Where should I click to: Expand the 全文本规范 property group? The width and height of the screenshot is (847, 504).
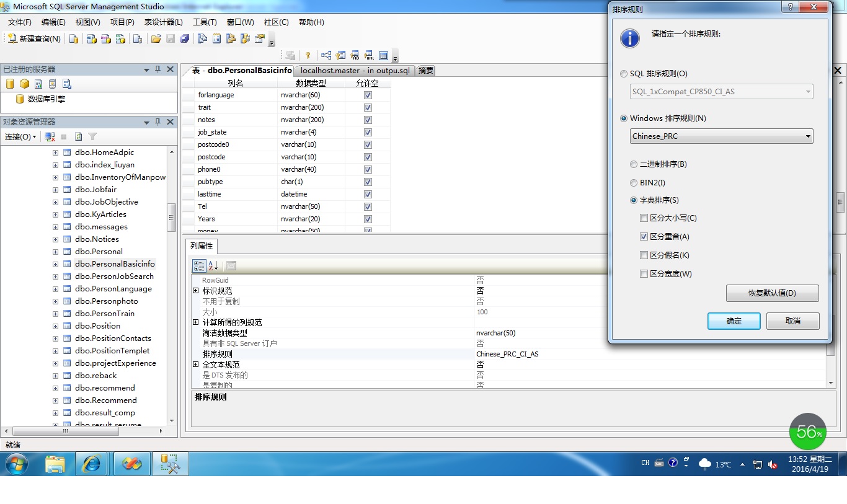coord(196,365)
